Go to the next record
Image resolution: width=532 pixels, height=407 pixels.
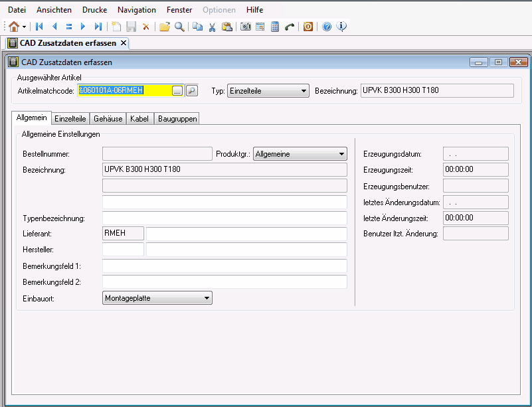tap(83, 27)
